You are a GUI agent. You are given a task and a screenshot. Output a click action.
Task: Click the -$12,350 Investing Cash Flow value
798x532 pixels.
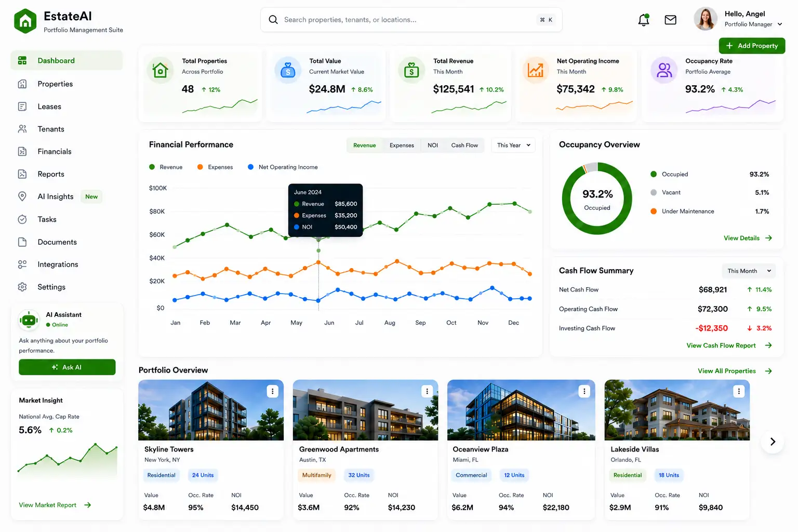point(712,328)
